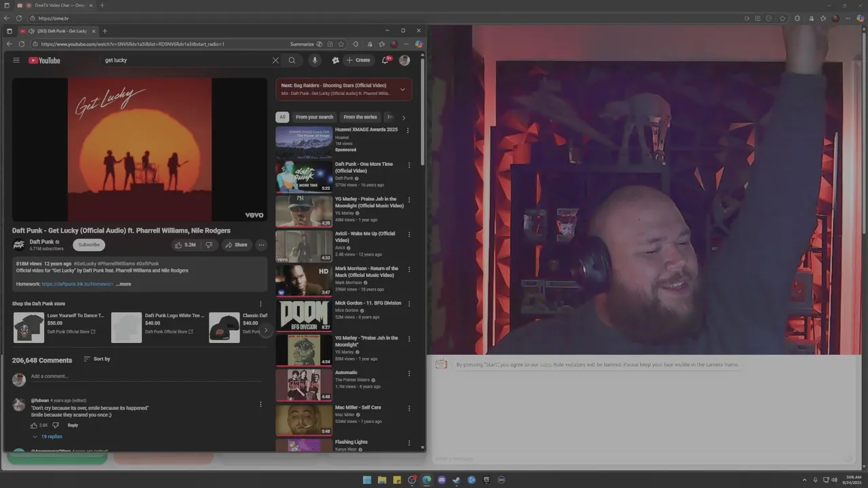The height and width of the screenshot is (488, 868).
Task: Open the browser Settings and more ellipsis
Action: pyautogui.click(x=406, y=44)
